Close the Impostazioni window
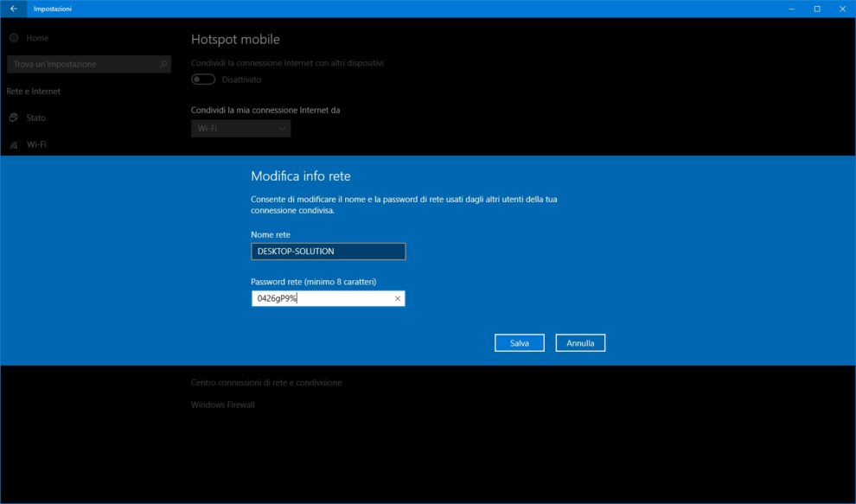The height and width of the screenshot is (504, 856). pos(843,9)
